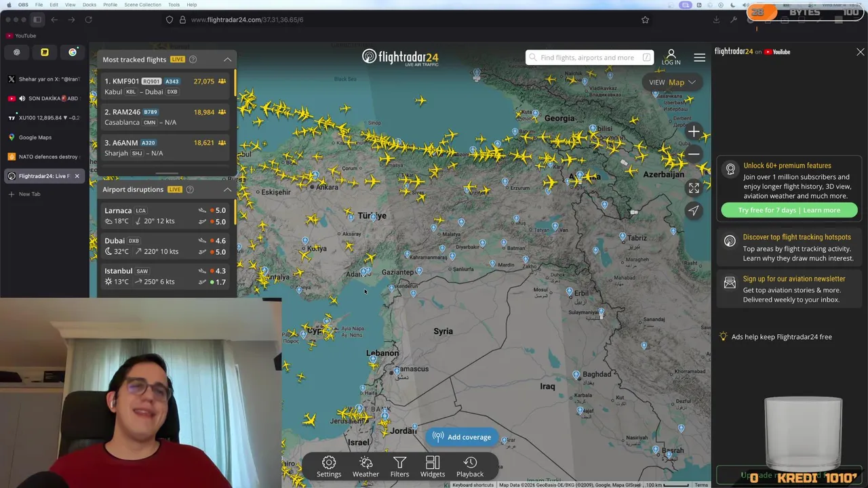Click Try free for 7 days button

point(789,210)
